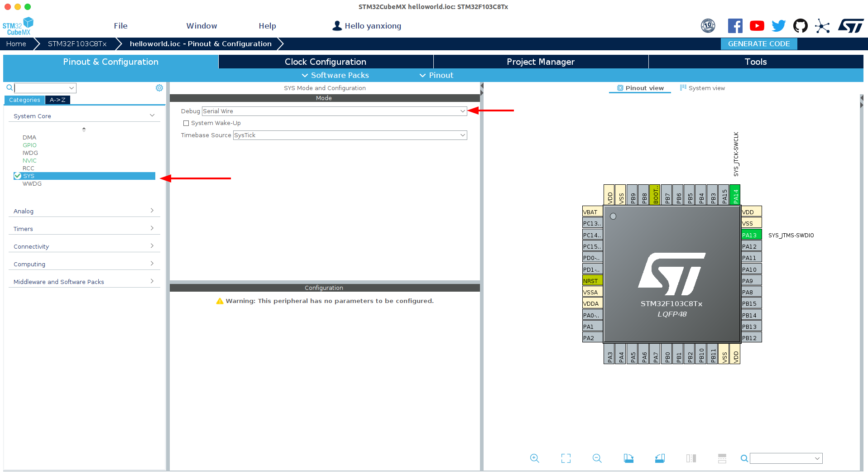
Task: Select RCC in System Core
Action: point(29,168)
